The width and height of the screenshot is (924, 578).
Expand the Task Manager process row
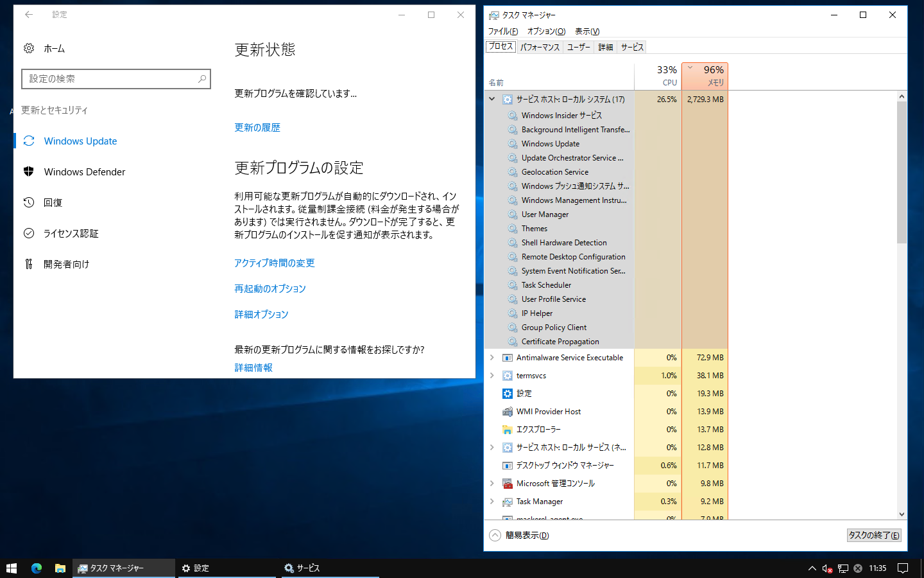[x=492, y=502]
